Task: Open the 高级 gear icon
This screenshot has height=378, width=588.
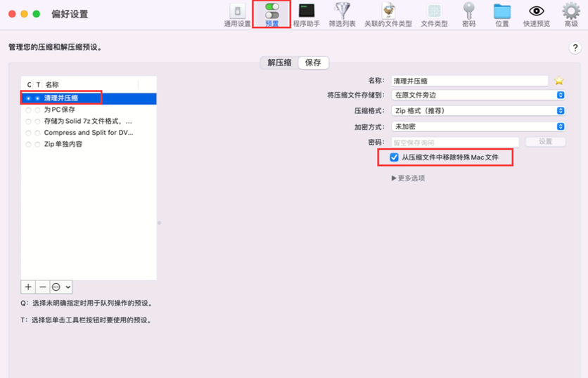Action: [570, 14]
